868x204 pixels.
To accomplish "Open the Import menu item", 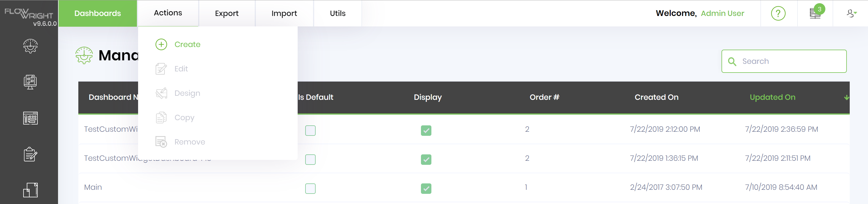I will pos(284,13).
